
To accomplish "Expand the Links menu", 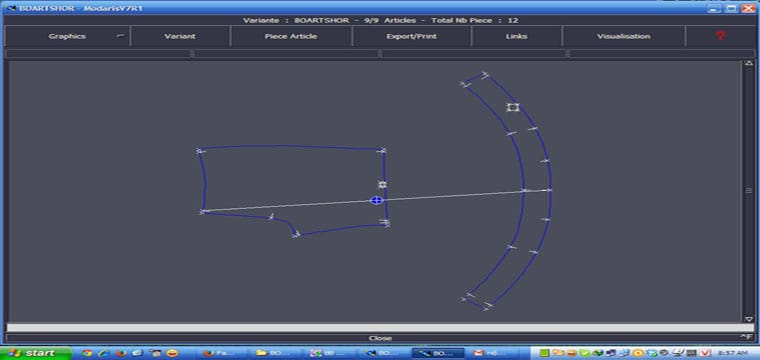I will (x=516, y=36).
